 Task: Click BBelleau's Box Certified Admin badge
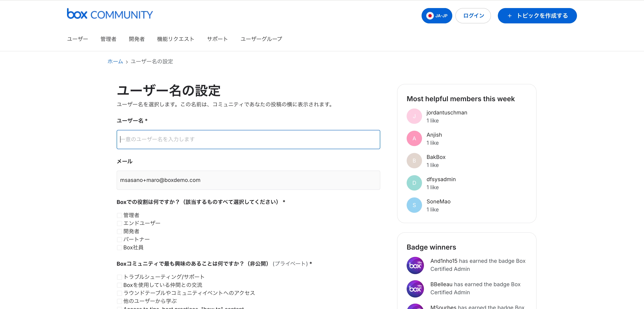(415, 289)
